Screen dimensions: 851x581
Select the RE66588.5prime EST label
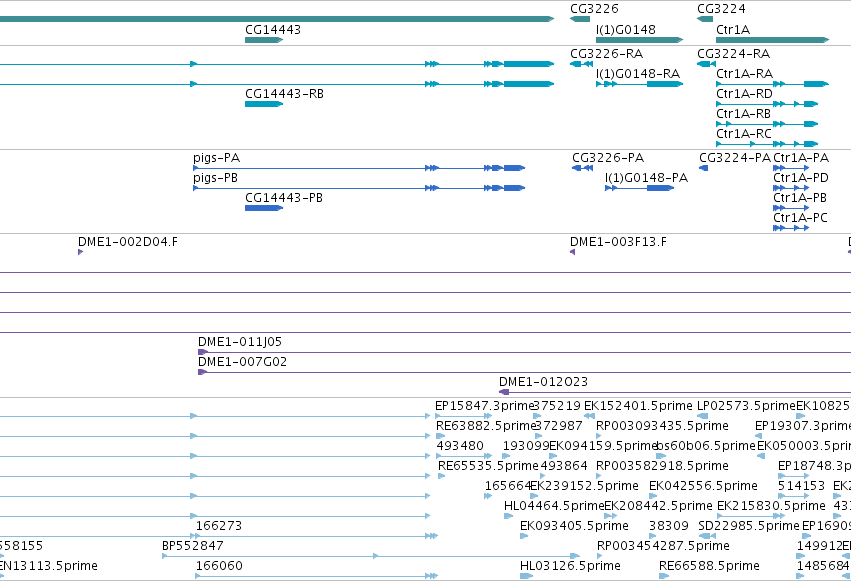pos(709,566)
